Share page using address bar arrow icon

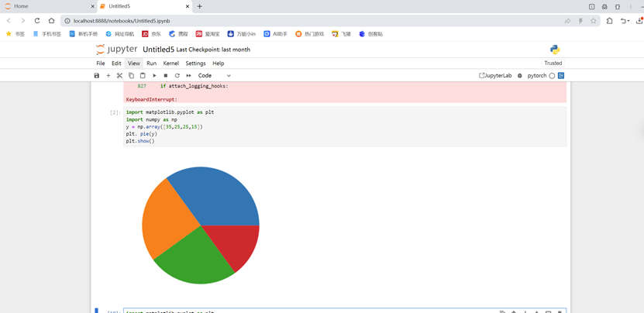pyautogui.click(x=567, y=21)
